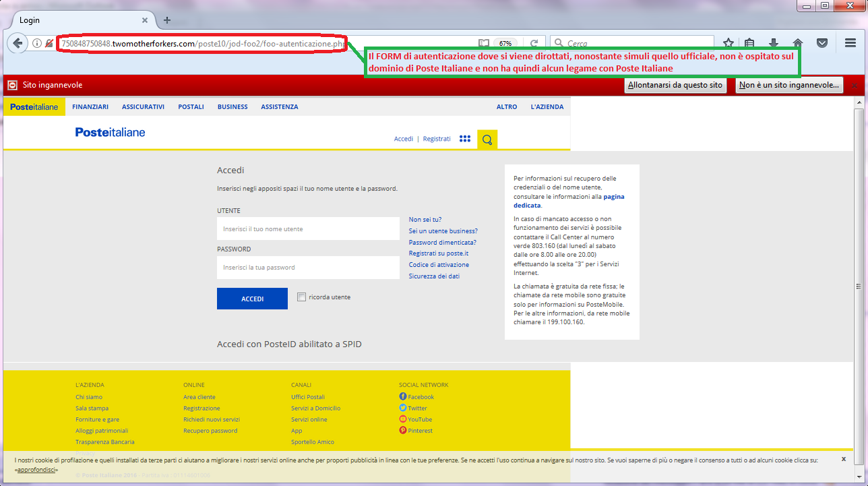Click 'Sicurezza dei dati' link
Image resolution: width=868 pixels, height=486 pixels.
click(x=434, y=276)
